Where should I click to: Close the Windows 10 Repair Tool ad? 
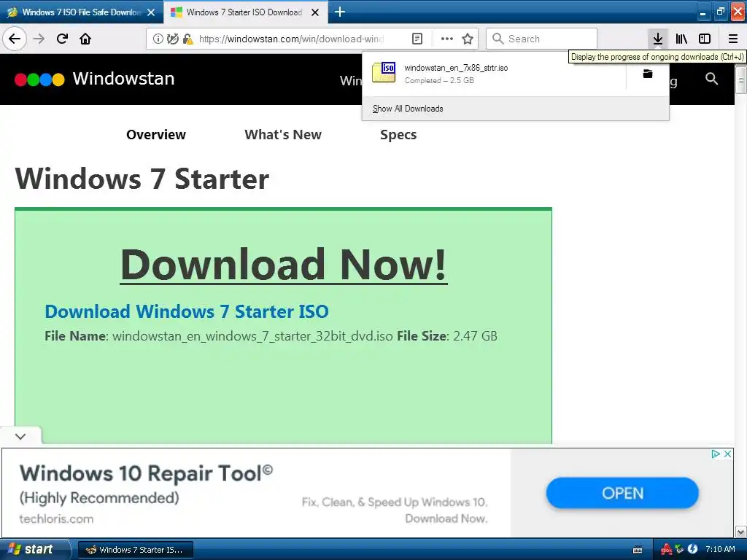coord(727,454)
